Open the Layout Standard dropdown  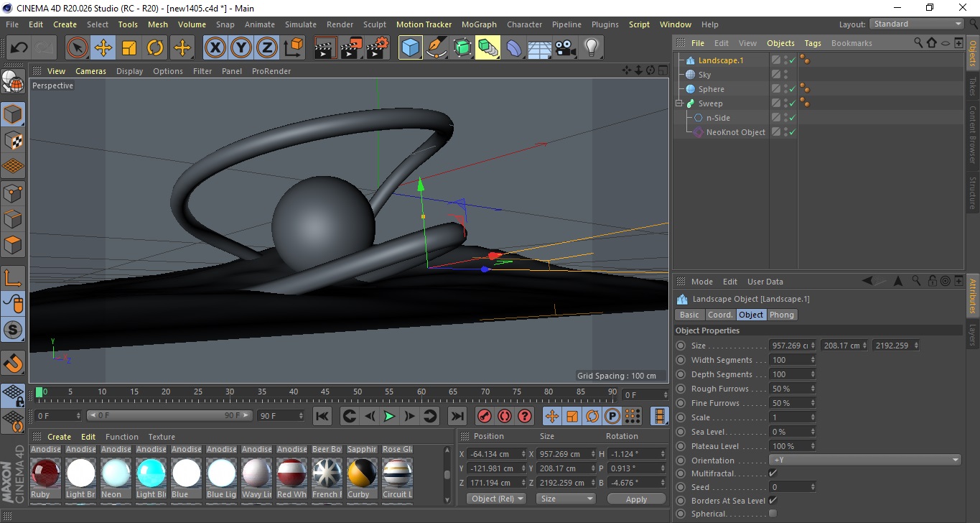coord(917,24)
